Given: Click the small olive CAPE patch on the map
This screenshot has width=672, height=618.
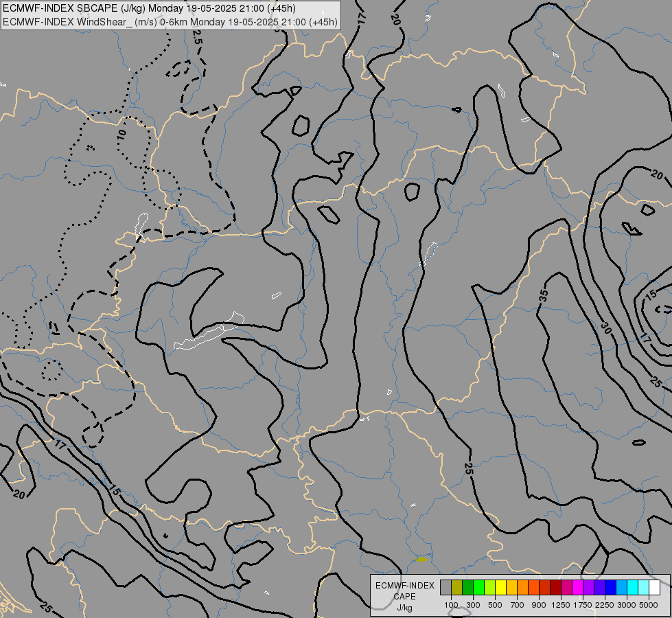Looking at the screenshot, I should click(421, 559).
